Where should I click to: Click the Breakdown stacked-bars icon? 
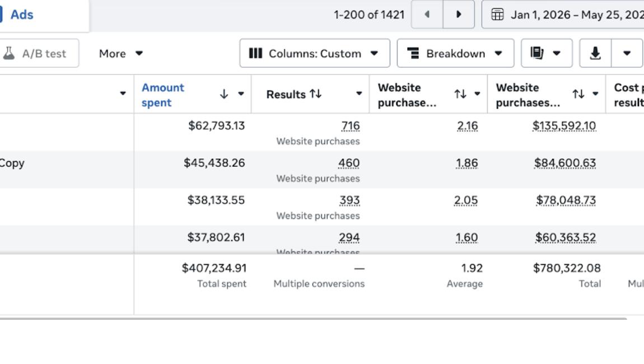tap(413, 53)
